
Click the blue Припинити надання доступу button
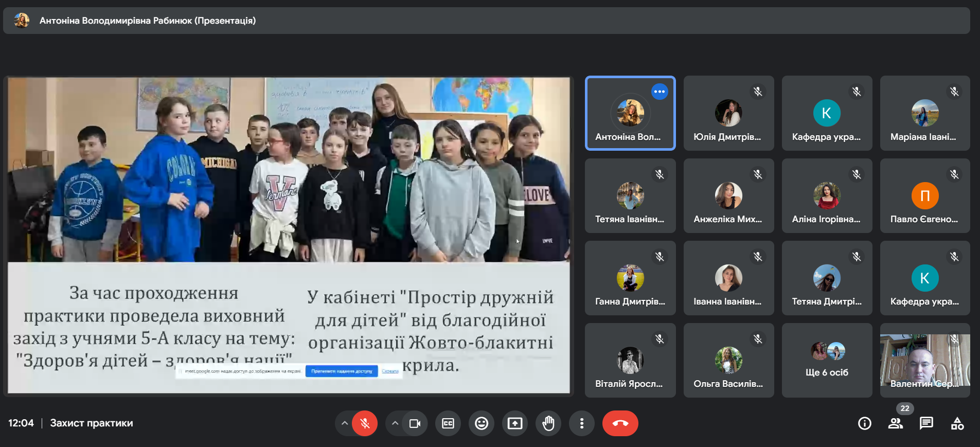tap(342, 371)
